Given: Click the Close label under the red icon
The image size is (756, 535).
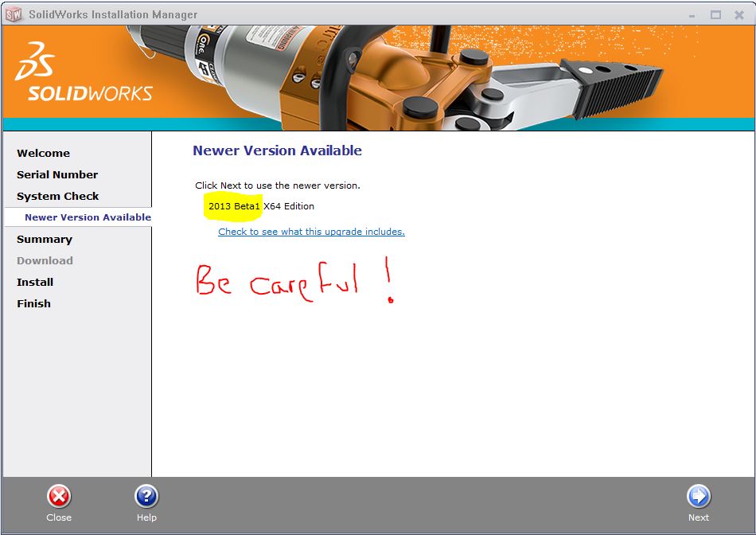Looking at the screenshot, I should [x=59, y=517].
